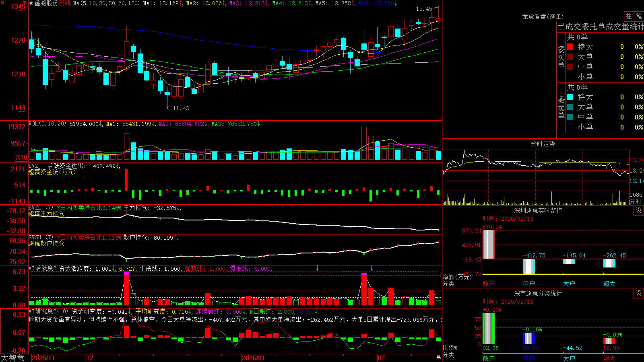644x362 pixels.
Task: Select the MA(5,10,20,30,60,120) indicator label
Action: click(106, 3)
